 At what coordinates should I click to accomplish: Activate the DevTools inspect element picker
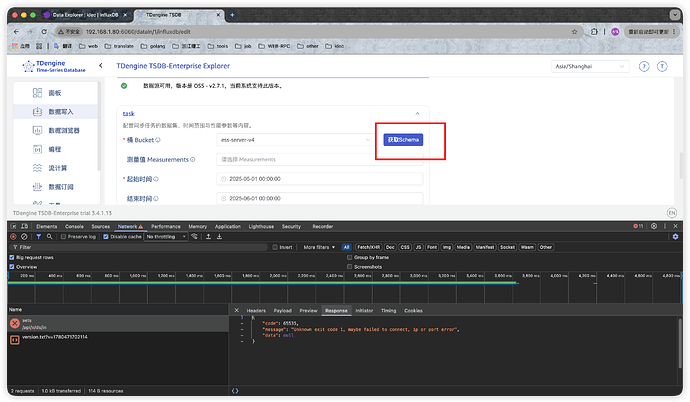tap(14, 227)
